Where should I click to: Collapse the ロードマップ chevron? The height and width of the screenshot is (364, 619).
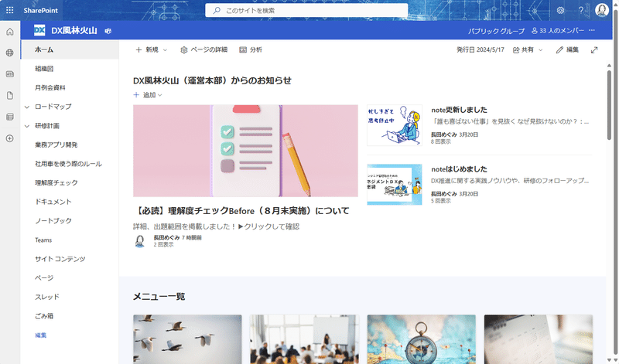point(27,107)
